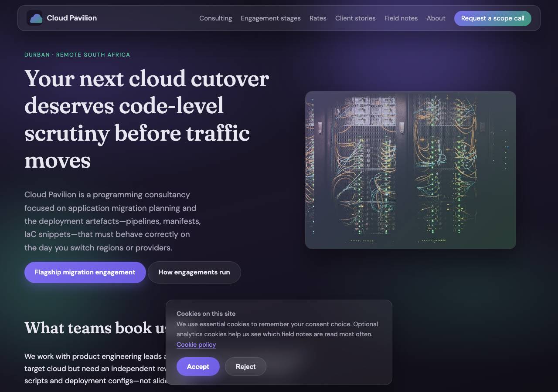This screenshot has height=392, width=558.
Task: Click the server rack hero image
Action: pyautogui.click(x=411, y=170)
